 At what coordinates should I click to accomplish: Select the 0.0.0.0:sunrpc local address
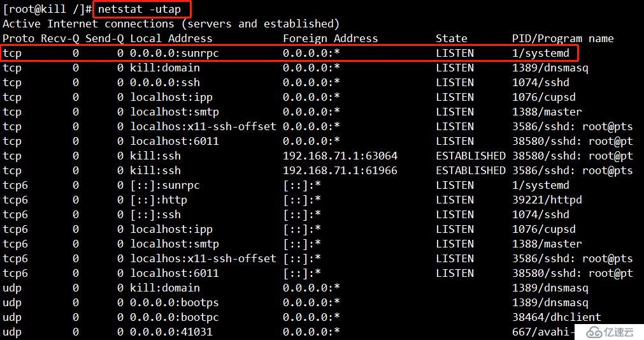coord(174,54)
